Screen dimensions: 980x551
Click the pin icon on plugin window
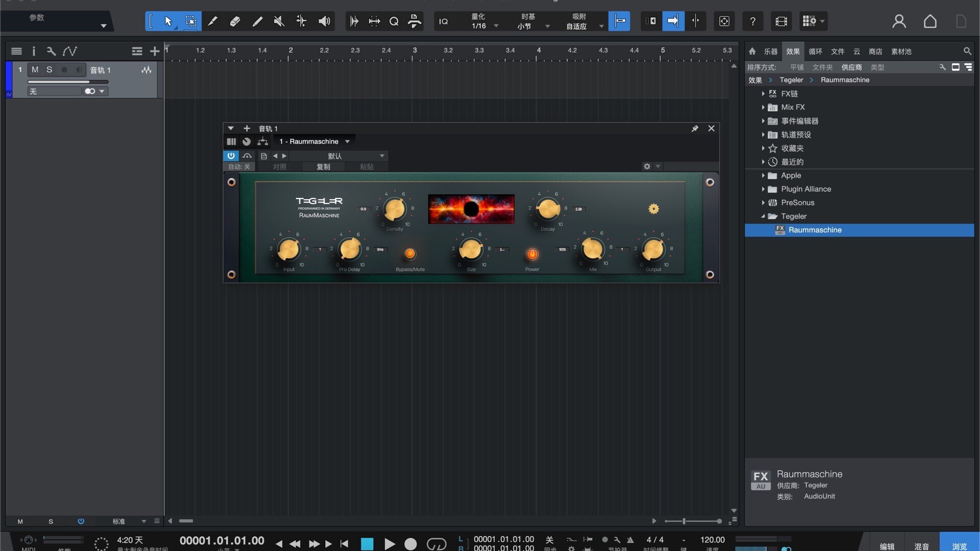pyautogui.click(x=695, y=129)
